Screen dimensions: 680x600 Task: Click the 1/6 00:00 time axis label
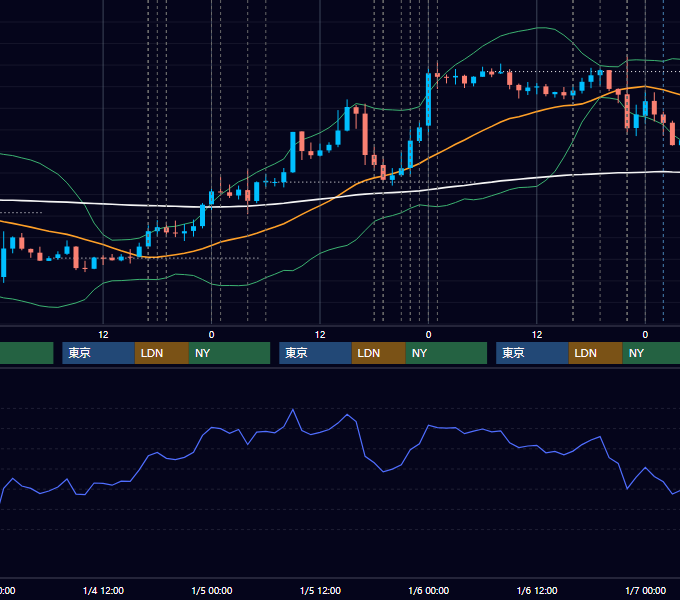point(428,590)
